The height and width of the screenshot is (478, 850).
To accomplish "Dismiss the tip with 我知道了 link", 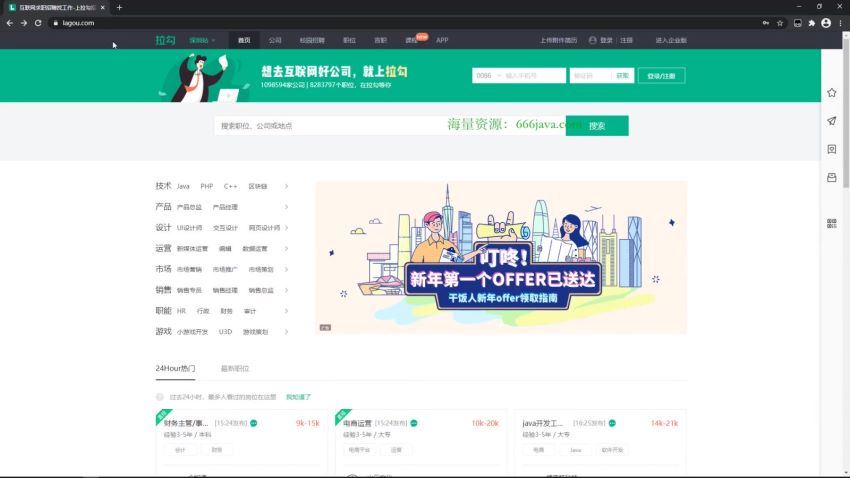I will (x=298, y=397).
